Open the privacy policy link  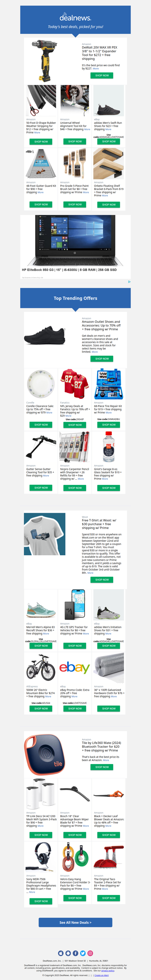coord(108,970)
